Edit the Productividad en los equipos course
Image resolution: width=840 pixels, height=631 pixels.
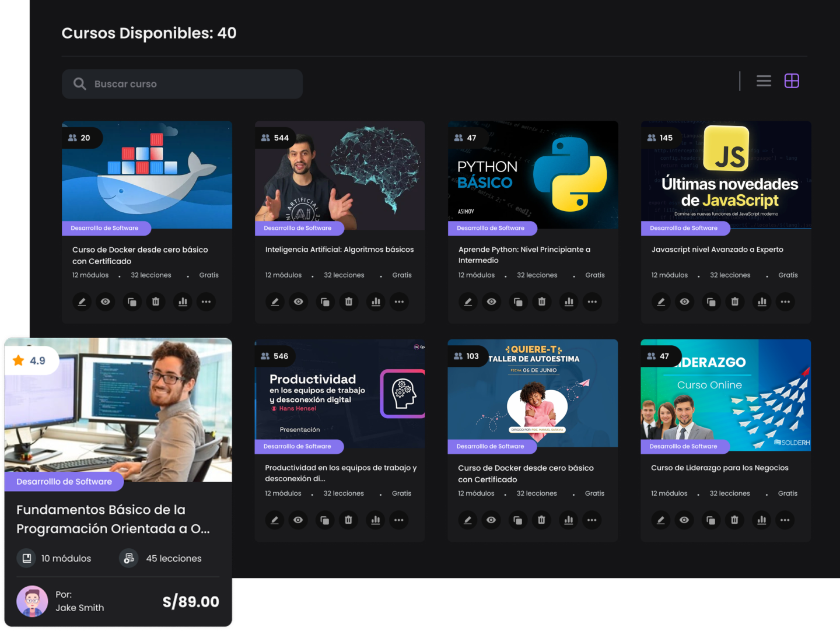(274, 520)
